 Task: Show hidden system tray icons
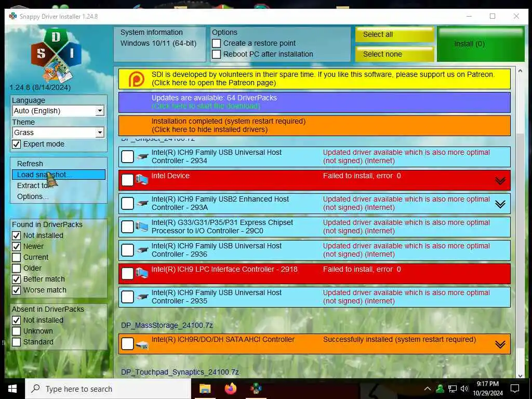(428, 389)
